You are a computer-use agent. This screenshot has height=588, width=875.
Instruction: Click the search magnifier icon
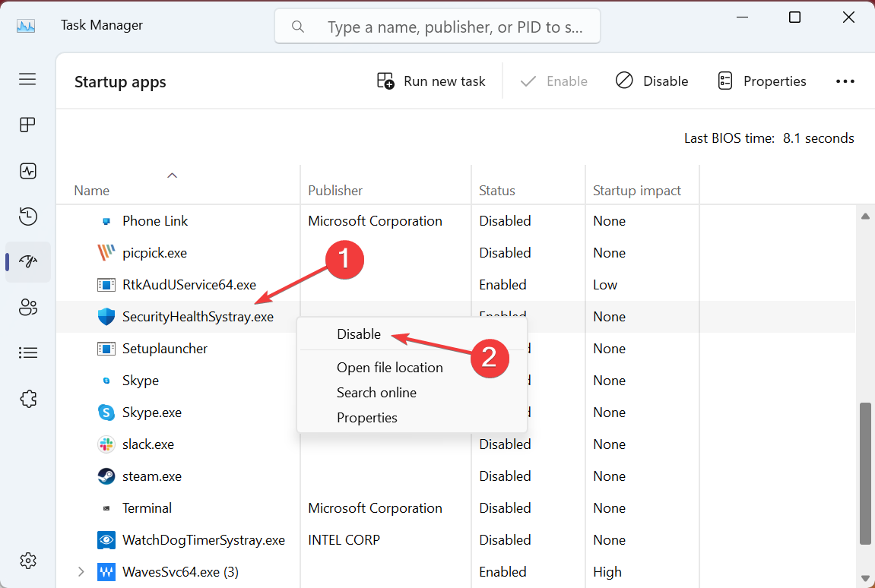tap(298, 27)
